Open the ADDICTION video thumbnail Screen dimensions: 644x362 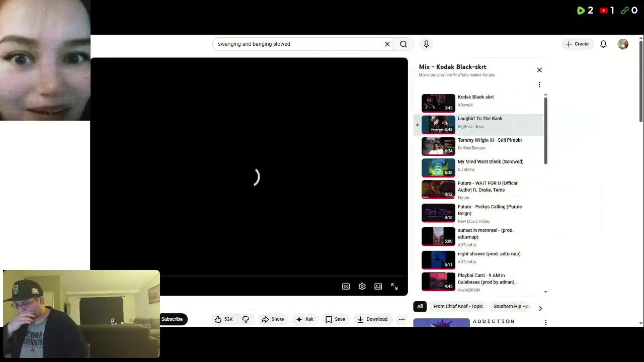(442, 322)
